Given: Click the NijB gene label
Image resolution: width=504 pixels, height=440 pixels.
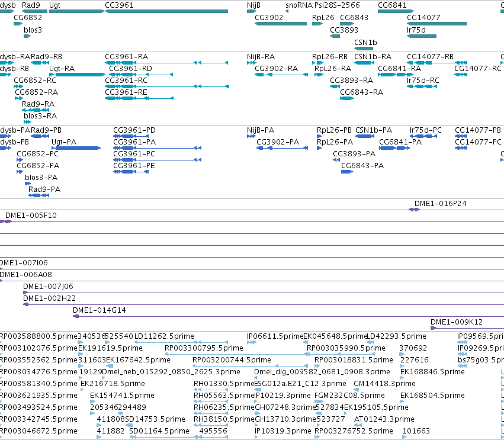Looking at the screenshot, I should (253, 5).
